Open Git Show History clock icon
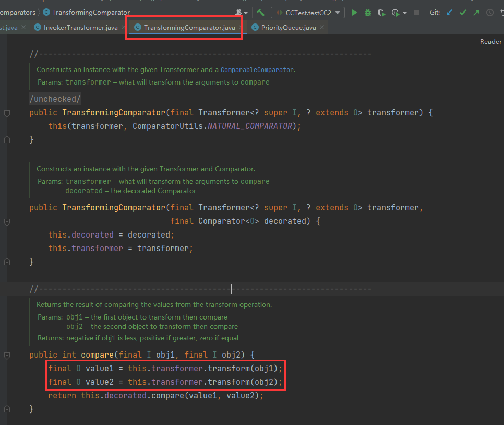 tap(489, 13)
